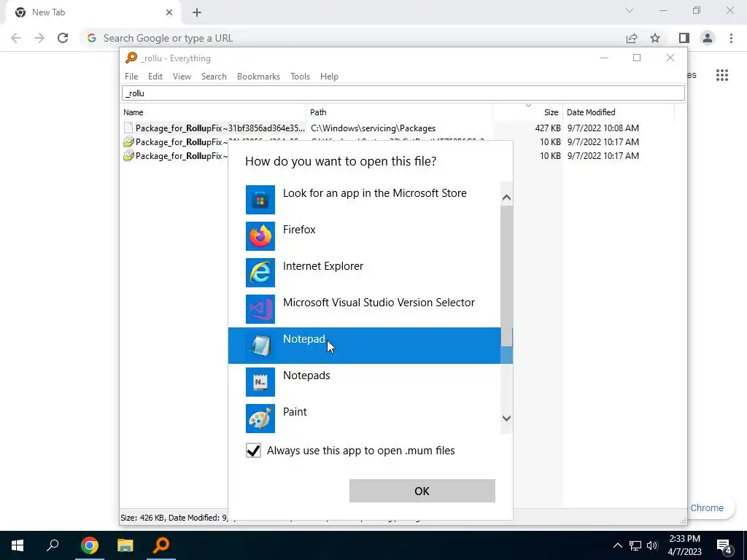Confirm the dialog with OK
747x560 pixels.
(x=422, y=491)
